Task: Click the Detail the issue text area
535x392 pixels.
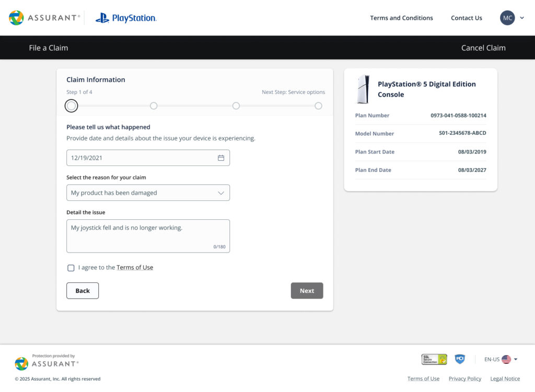Action: coord(148,235)
